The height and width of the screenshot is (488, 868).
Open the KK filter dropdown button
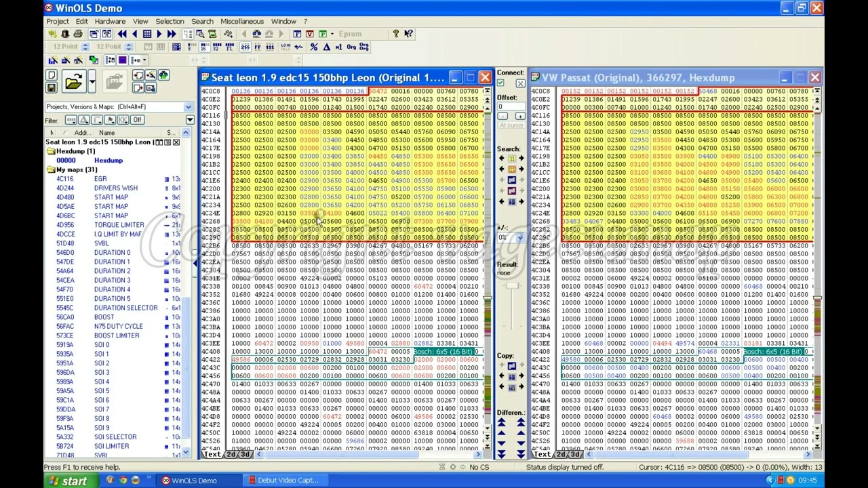[123, 120]
